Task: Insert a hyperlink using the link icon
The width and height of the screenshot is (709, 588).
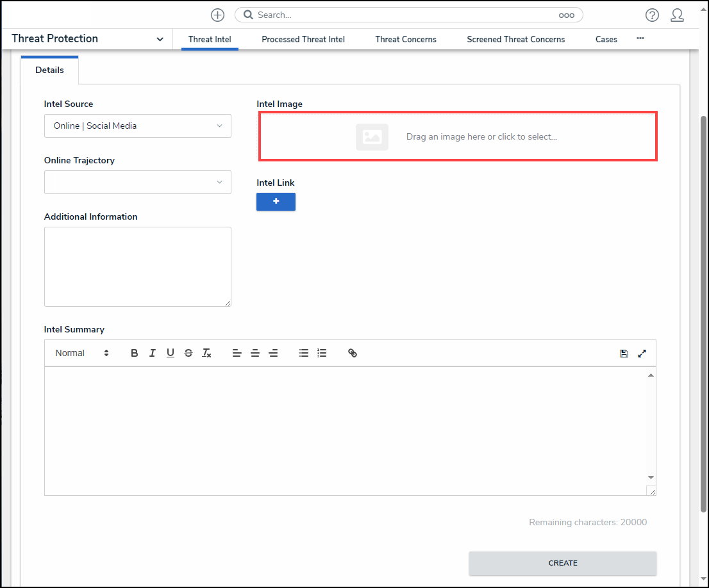Action: click(x=353, y=353)
